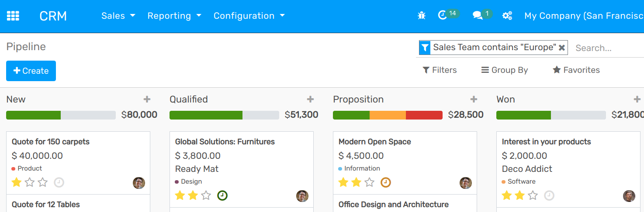644x212 pixels.
Task: Open the Reporting menu
Action: (x=174, y=16)
